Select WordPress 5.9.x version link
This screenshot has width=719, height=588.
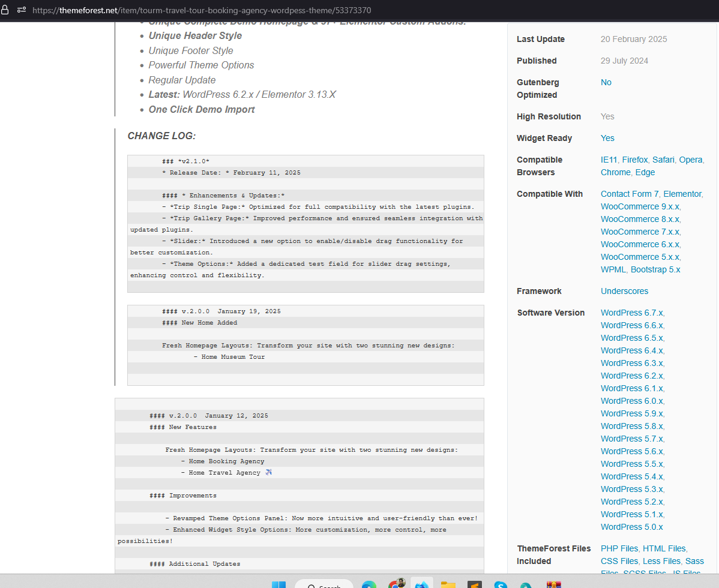(x=631, y=413)
